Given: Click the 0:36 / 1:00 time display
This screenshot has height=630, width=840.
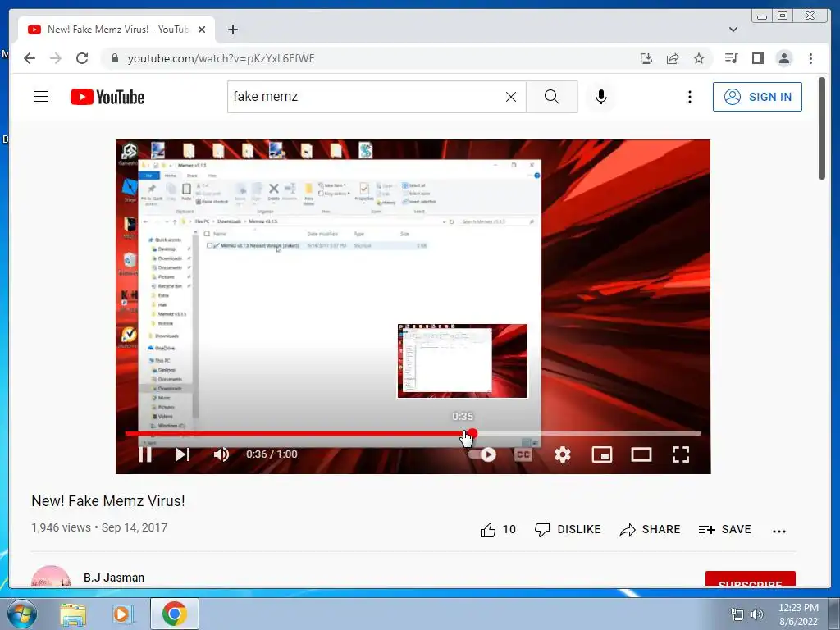Looking at the screenshot, I should coord(272,454).
